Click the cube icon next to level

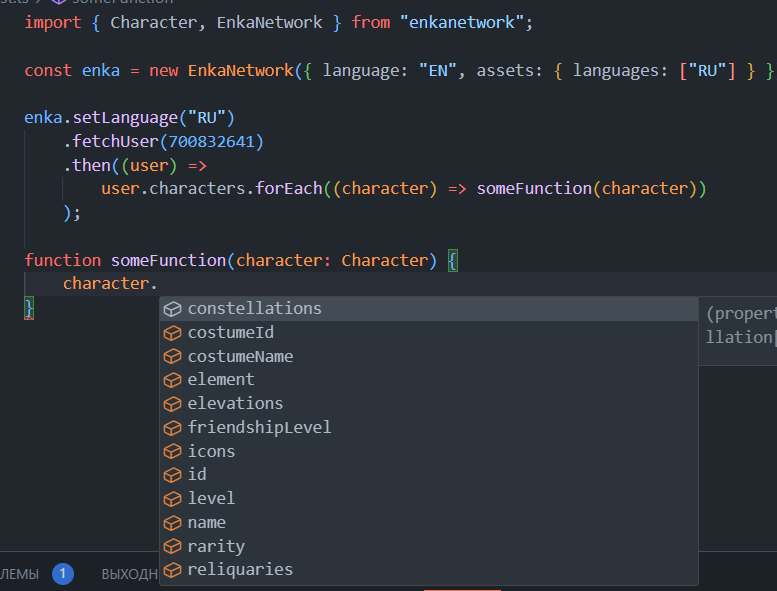tap(172, 499)
